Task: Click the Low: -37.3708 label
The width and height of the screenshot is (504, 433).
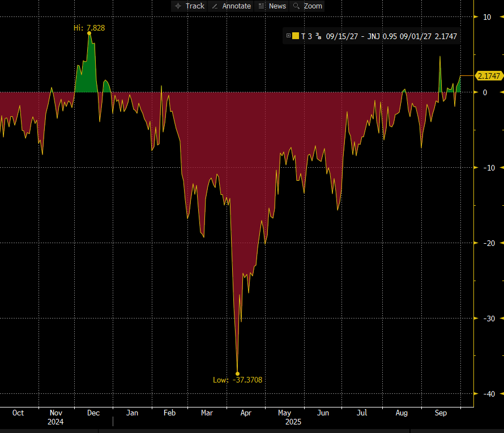Action: click(237, 380)
